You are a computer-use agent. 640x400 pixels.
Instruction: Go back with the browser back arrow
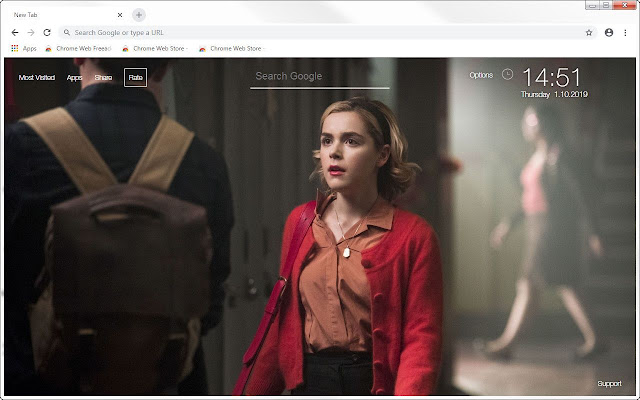15,33
